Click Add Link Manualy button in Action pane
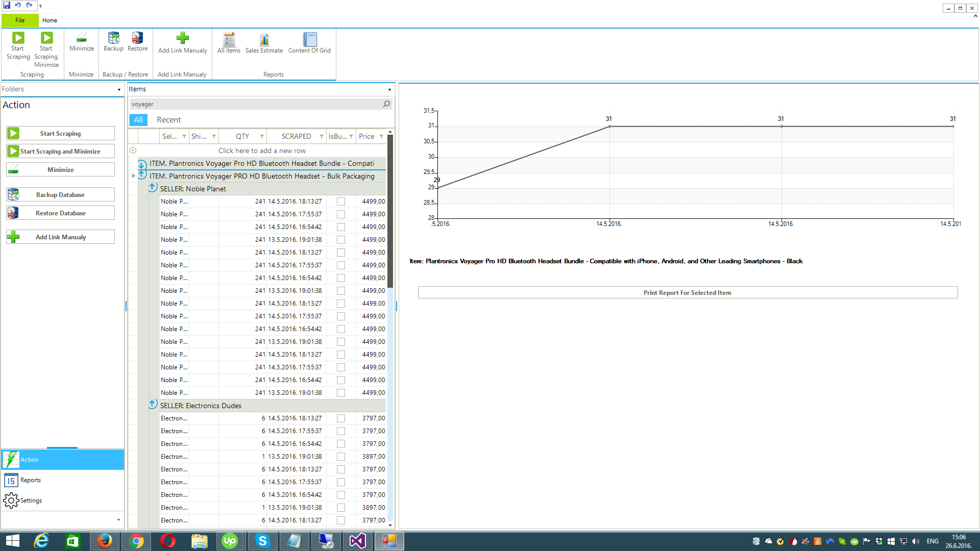980x551 pixels. tap(60, 237)
